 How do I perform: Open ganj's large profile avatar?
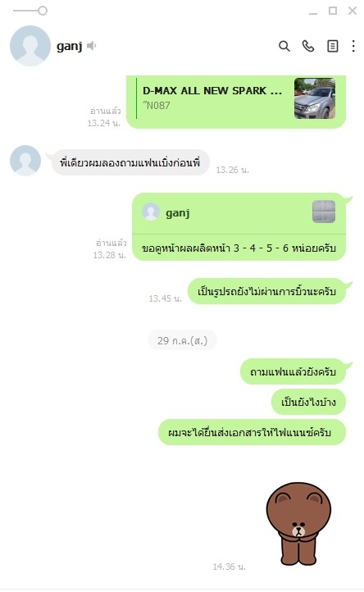30,46
